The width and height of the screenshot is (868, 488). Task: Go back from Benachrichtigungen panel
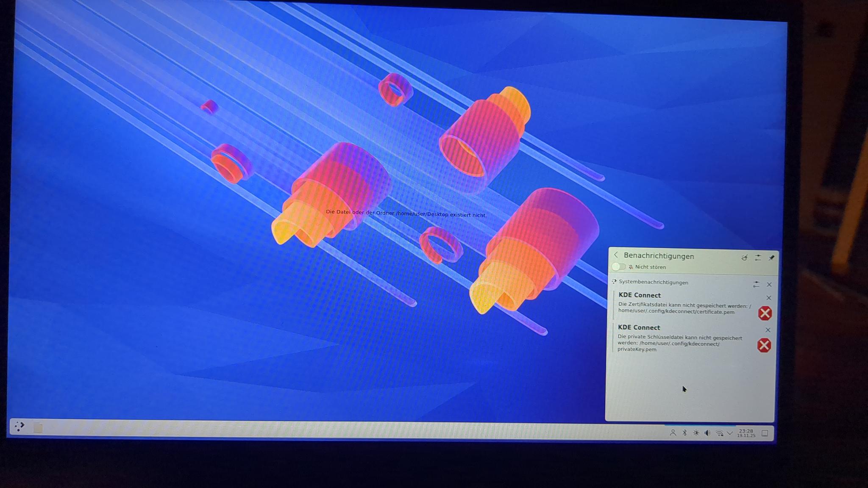pyautogui.click(x=616, y=255)
